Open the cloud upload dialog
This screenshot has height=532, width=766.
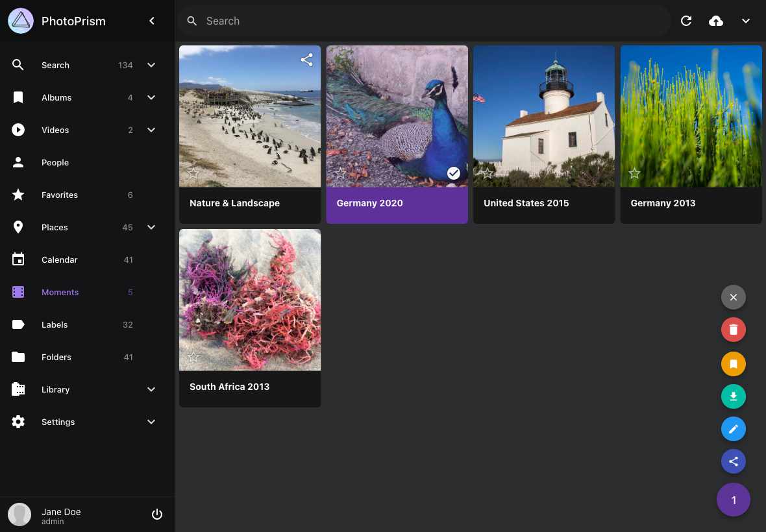point(715,21)
